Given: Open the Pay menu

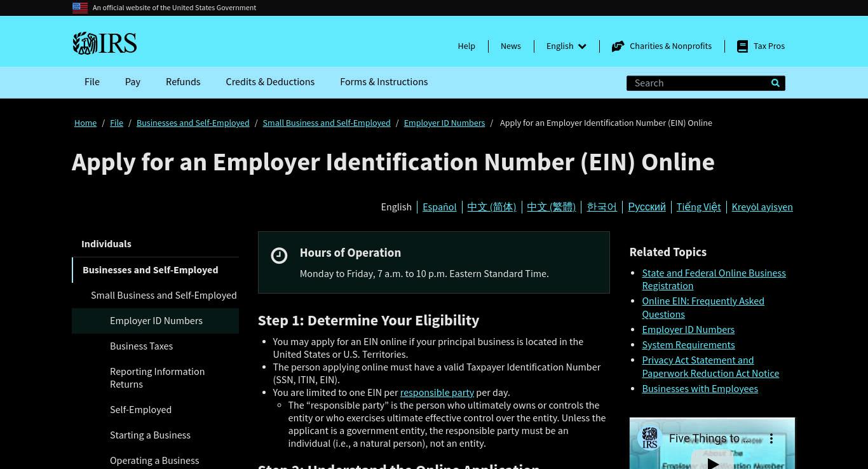Looking at the screenshot, I should click(133, 82).
